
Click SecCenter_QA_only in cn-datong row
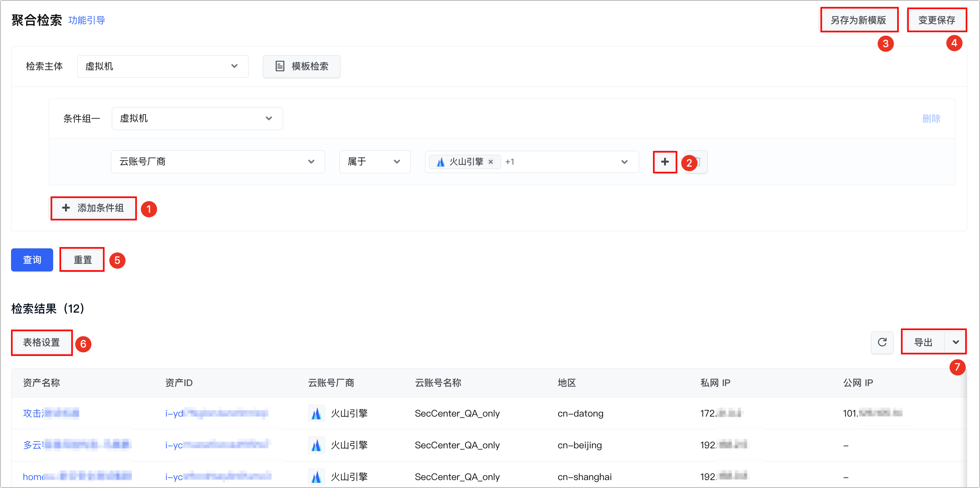457,413
